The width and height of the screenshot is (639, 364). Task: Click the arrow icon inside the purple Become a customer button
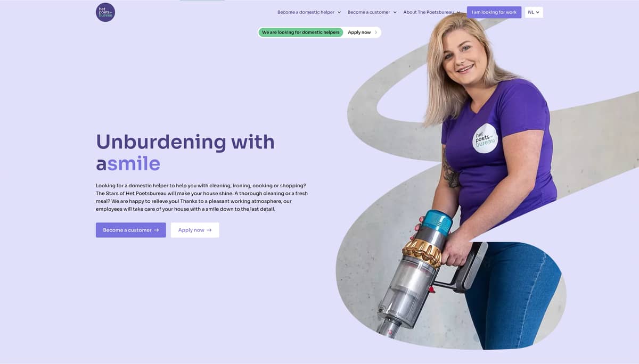point(157,230)
